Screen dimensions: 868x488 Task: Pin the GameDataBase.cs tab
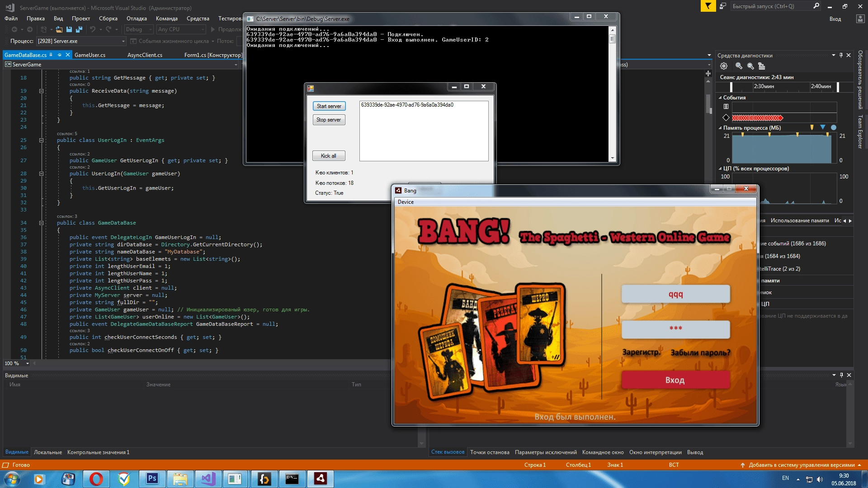pyautogui.click(x=59, y=55)
